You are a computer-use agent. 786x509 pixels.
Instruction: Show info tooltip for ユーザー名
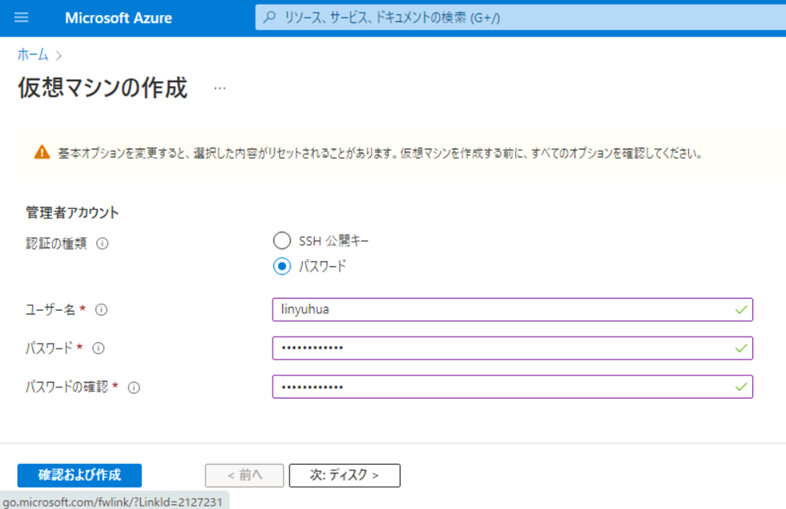[x=101, y=310]
